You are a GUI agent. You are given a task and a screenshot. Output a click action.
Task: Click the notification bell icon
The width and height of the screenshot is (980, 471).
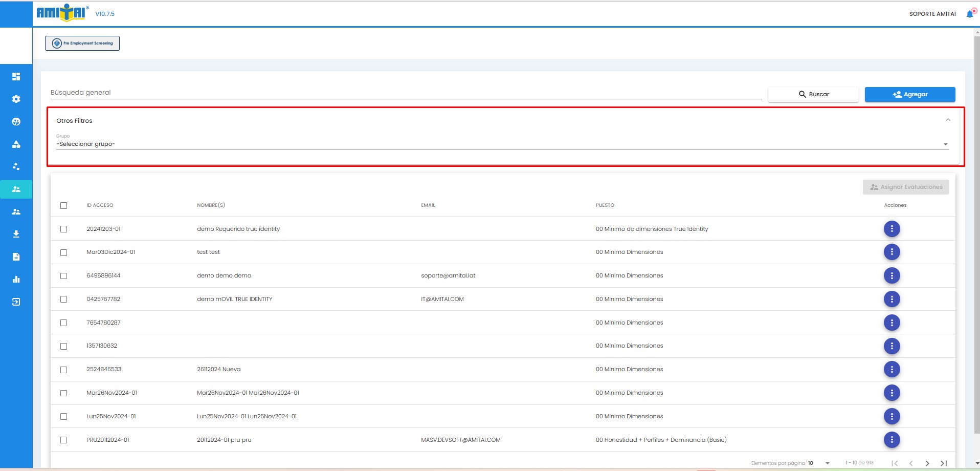(970, 14)
